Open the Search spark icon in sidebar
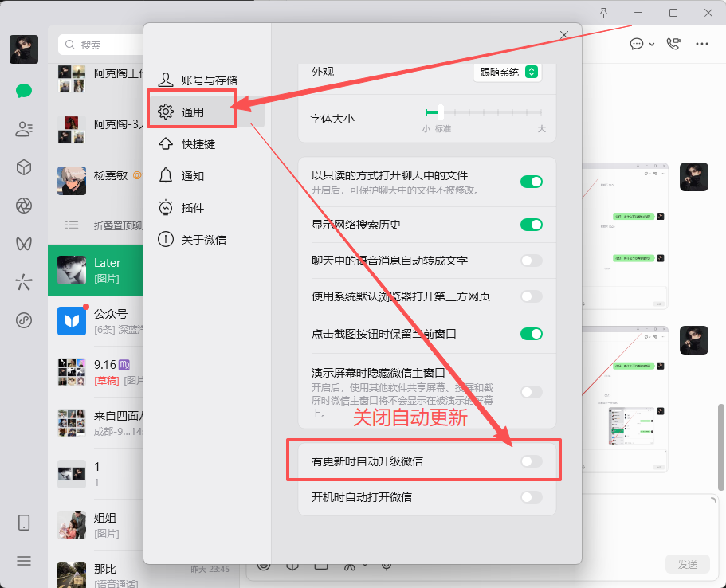This screenshot has width=726, height=588. pos(24,281)
